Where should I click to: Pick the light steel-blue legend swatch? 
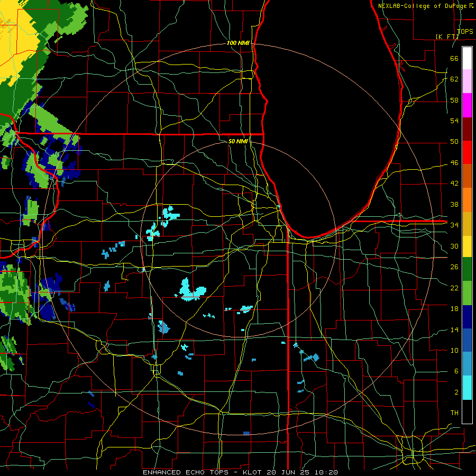tap(467, 364)
